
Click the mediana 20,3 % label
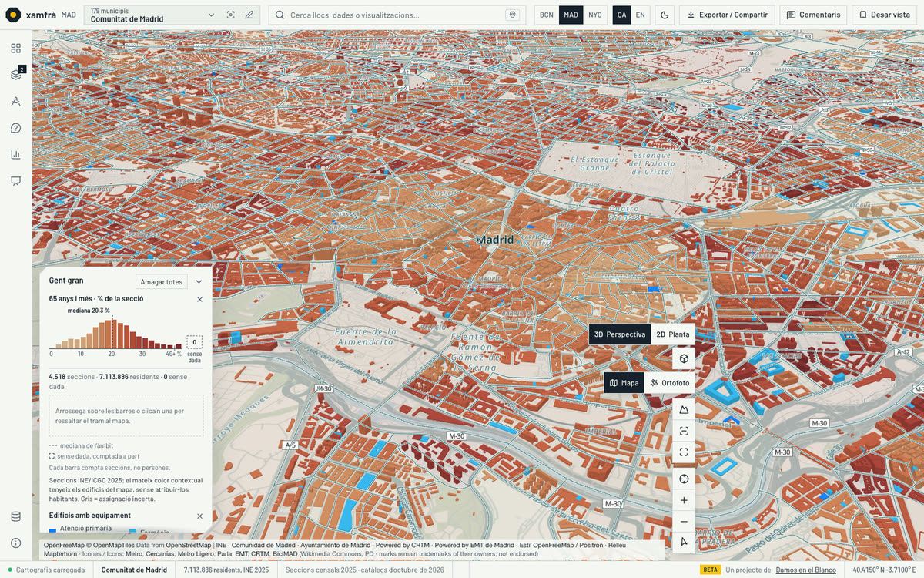coord(89,311)
